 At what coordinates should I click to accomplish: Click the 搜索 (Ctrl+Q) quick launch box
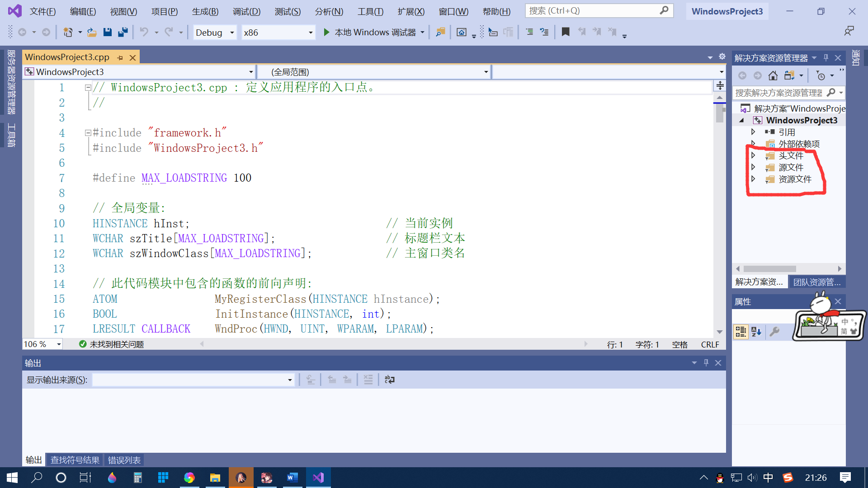click(x=599, y=11)
